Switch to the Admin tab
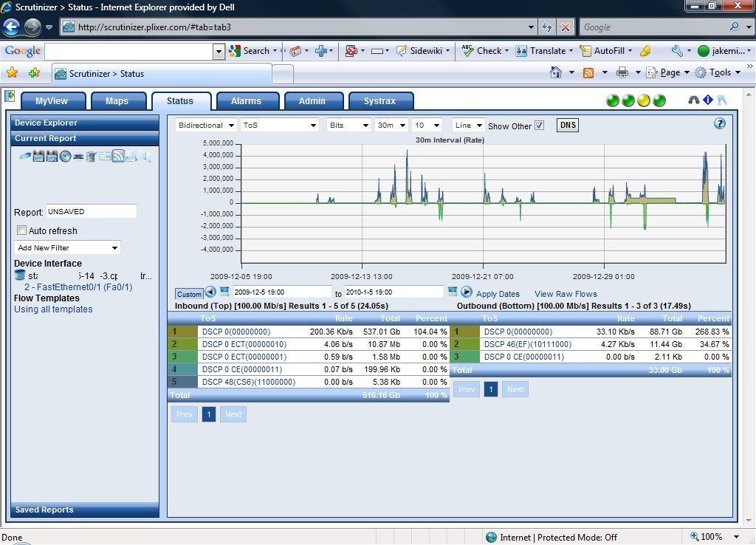This screenshot has width=756, height=545. point(312,100)
